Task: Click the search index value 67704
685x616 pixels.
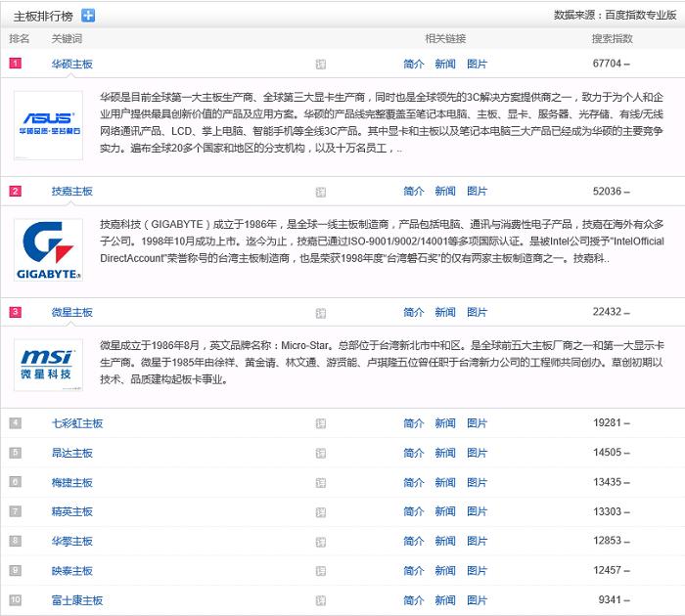Action: 607,64
